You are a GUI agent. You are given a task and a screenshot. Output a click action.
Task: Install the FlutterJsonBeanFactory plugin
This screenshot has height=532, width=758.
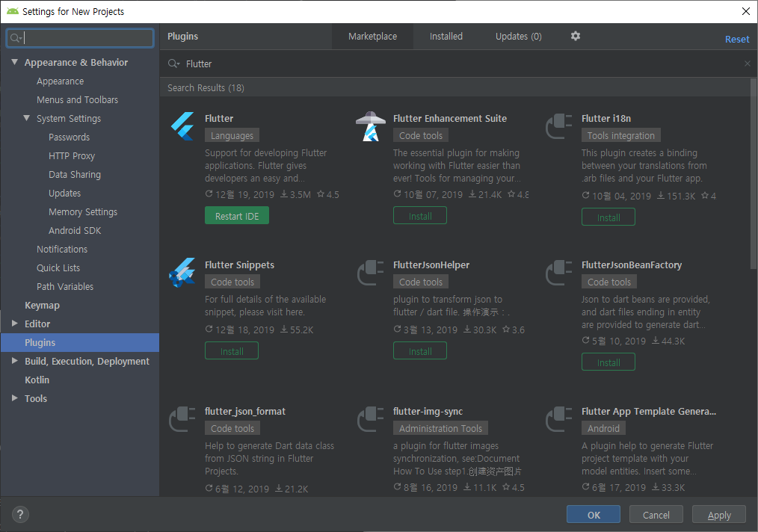click(608, 362)
